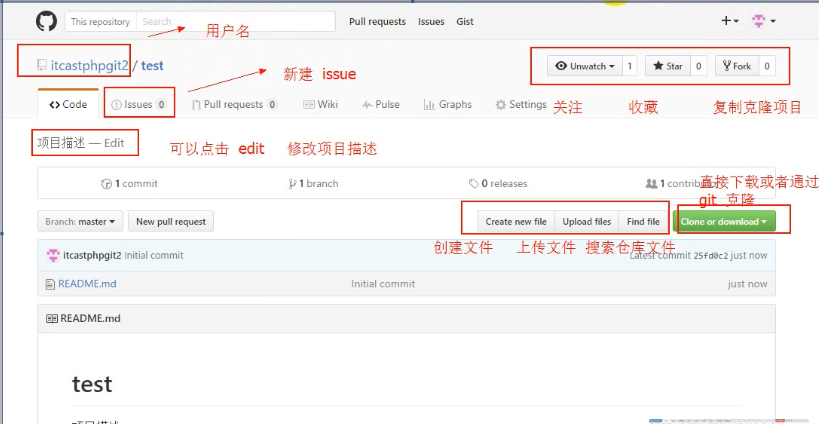Click the just now timestamp in README.md row
819x424 pixels.
click(747, 284)
